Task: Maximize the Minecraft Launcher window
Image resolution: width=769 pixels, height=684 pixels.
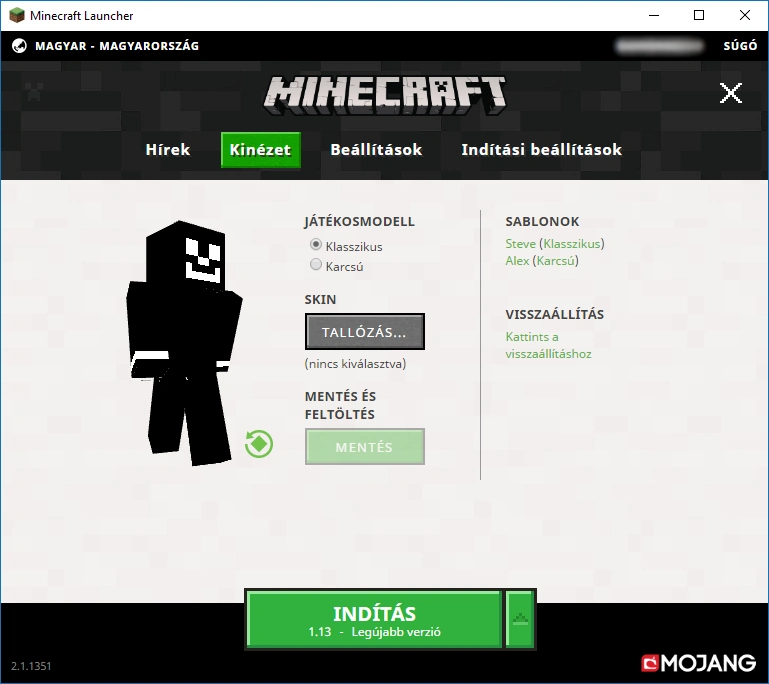Action: tap(699, 15)
